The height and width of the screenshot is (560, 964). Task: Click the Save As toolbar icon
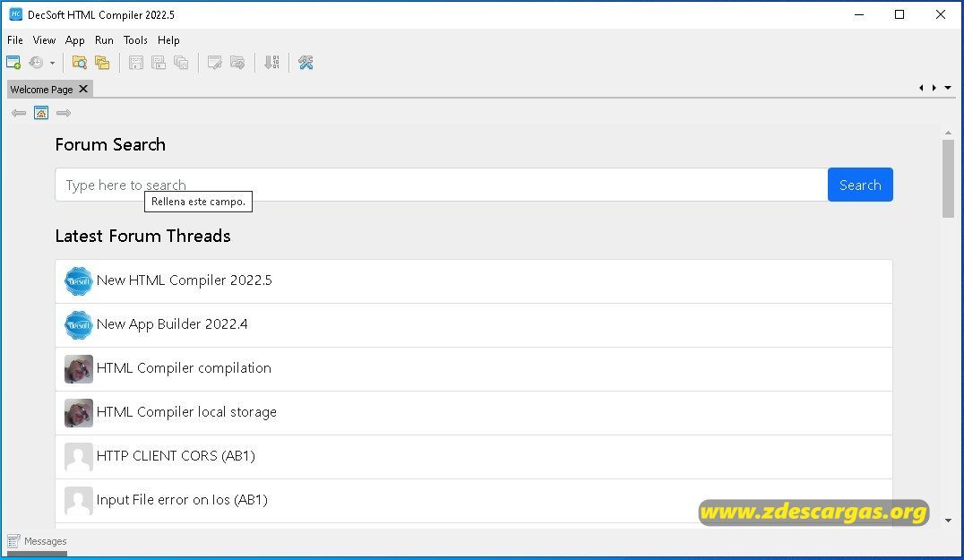pos(159,62)
